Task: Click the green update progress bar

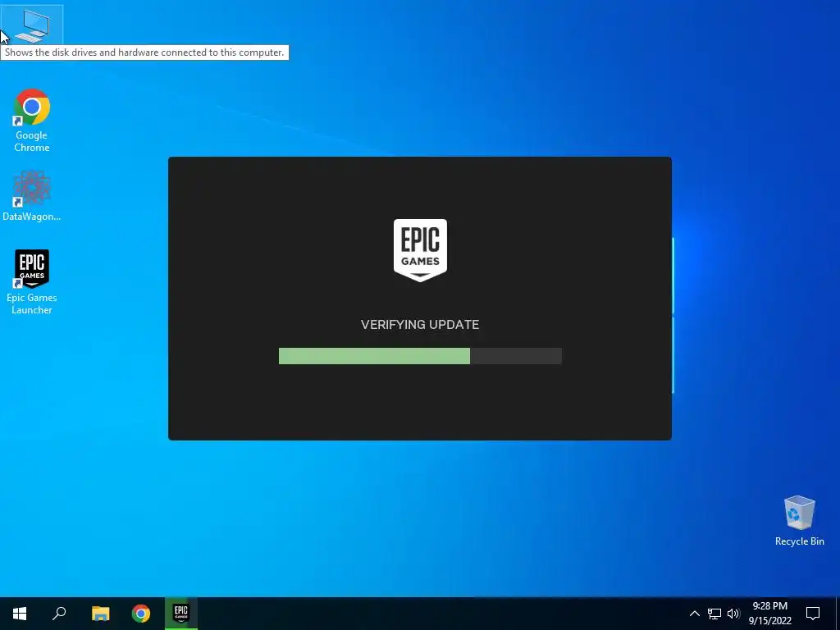Action: (420, 356)
